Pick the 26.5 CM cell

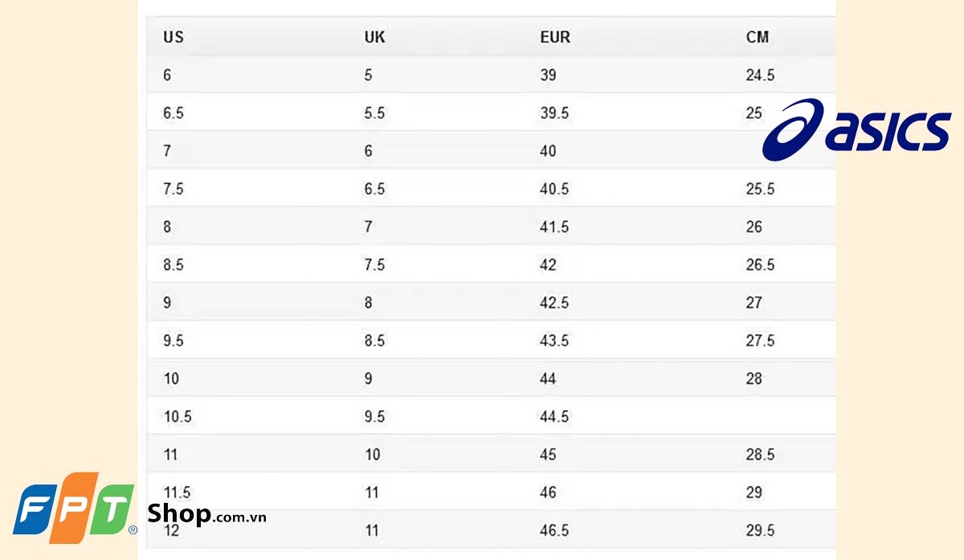(x=760, y=265)
